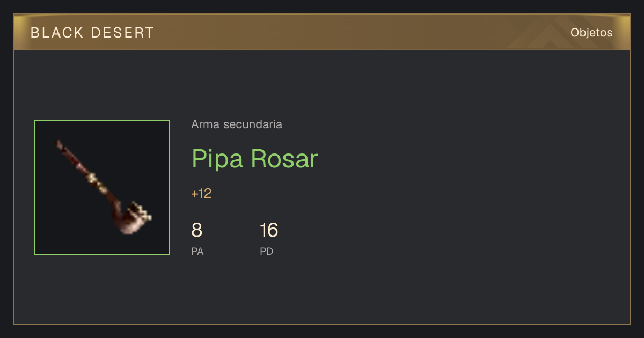Open the Objetos link in the header
Screen dimensions: 644x338
[591, 33]
